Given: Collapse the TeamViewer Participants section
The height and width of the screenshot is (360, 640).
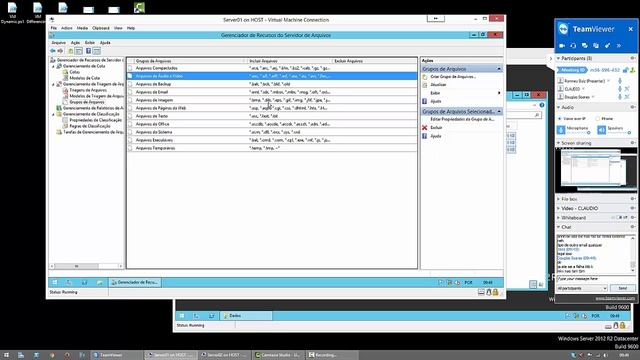Looking at the screenshot, I should click(558, 58).
